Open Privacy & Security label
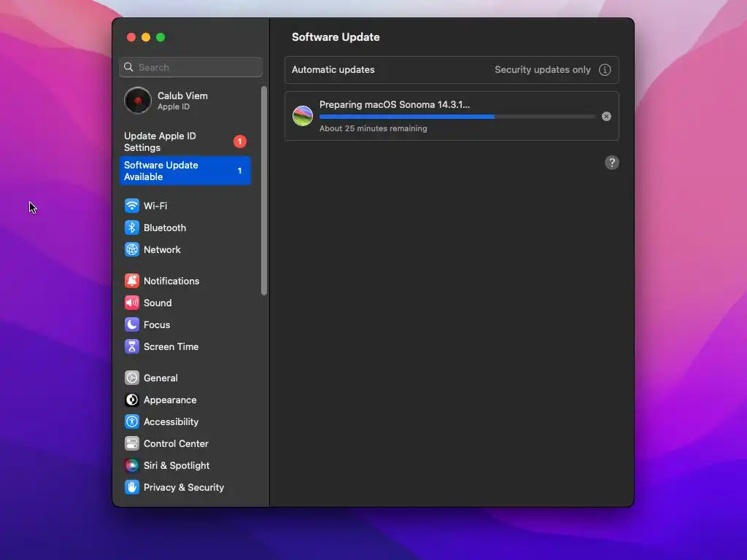 pos(184,488)
